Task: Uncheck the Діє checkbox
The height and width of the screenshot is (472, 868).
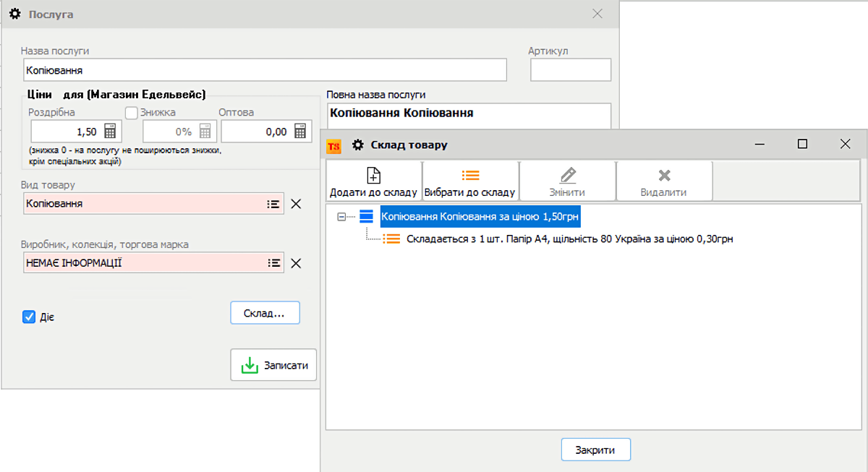Action: [29, 317]
